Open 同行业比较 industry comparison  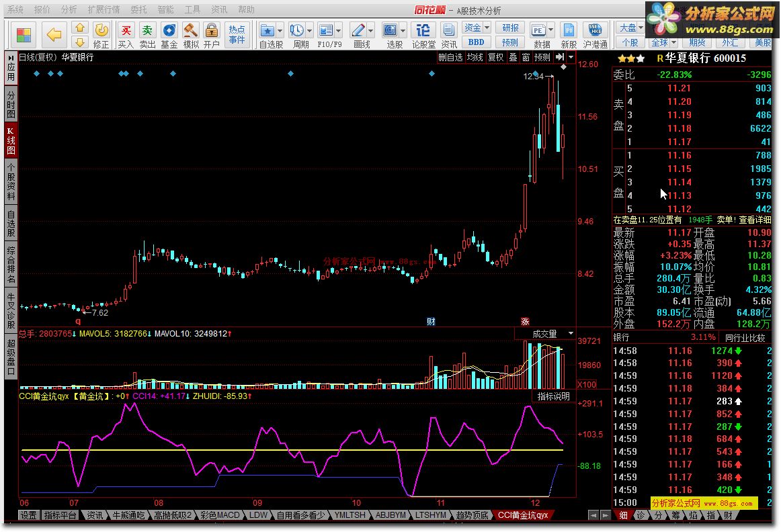(745, 337)
